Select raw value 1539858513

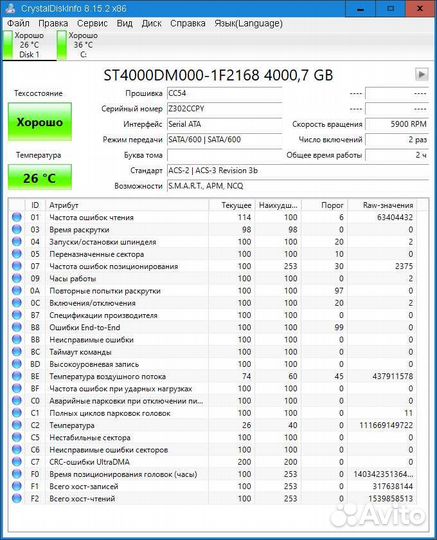coord(391,499)
